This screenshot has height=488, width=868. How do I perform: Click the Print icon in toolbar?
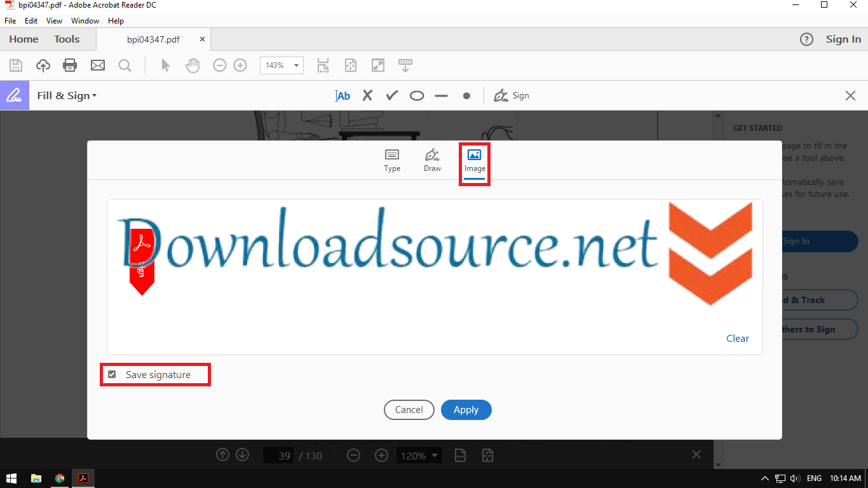(70, 65)
